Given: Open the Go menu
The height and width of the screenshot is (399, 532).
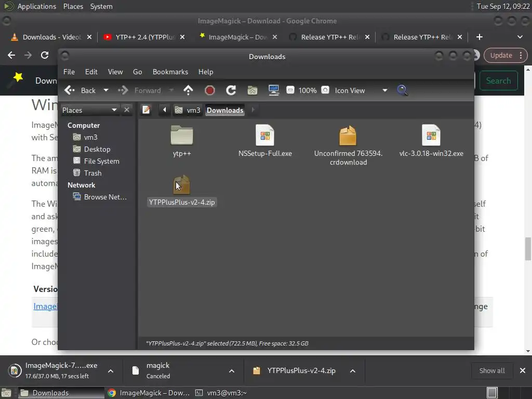Looking at the screenshot, I should tap(137, 72).
